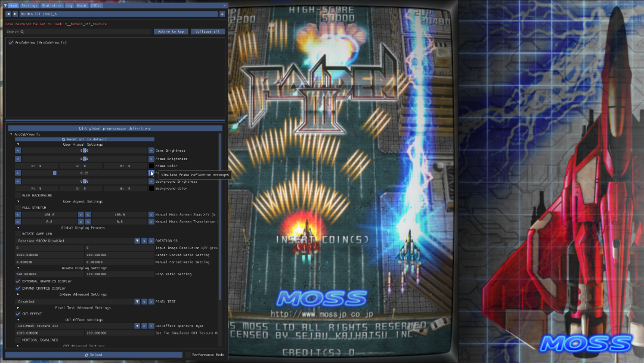Enable the BLUR BACKGROUND checkbox
644x363 pixels.
pyautogui.click(x=18, y=195)
